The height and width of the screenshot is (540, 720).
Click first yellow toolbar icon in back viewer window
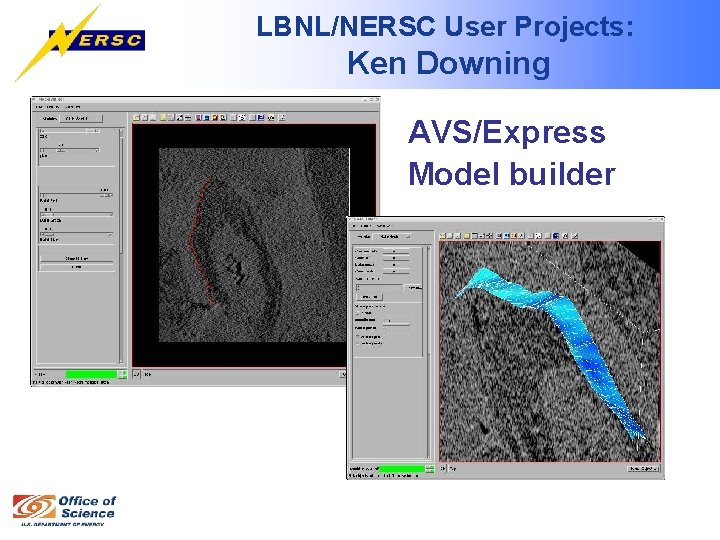point(136,118)
